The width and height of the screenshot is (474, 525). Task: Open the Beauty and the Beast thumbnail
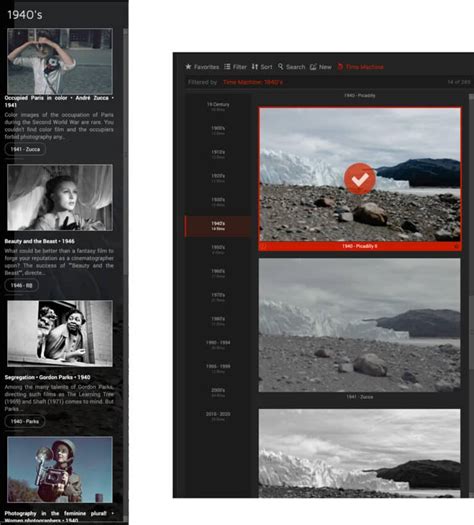(60, 198)
